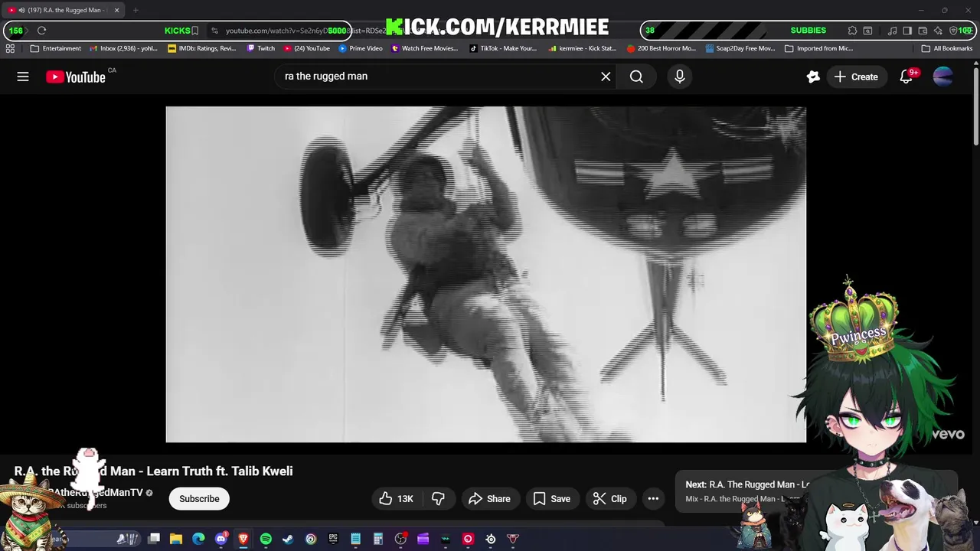
Task: Open YouTube notifications bell
Action: pos(906,77)
